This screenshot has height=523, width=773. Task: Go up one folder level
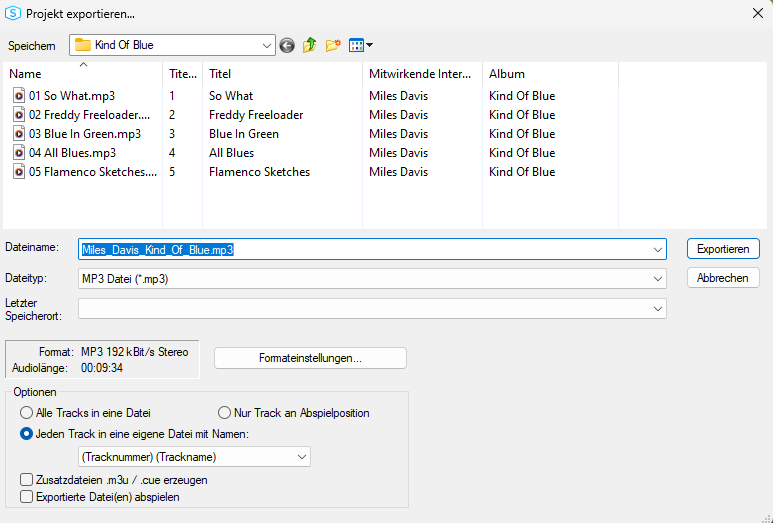310,45
